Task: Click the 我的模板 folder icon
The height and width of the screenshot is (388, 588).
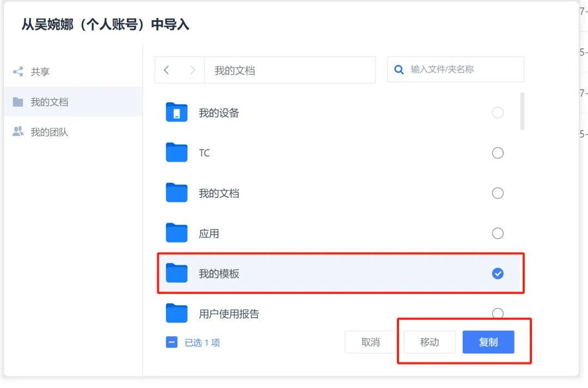Action: coord(176,273)
